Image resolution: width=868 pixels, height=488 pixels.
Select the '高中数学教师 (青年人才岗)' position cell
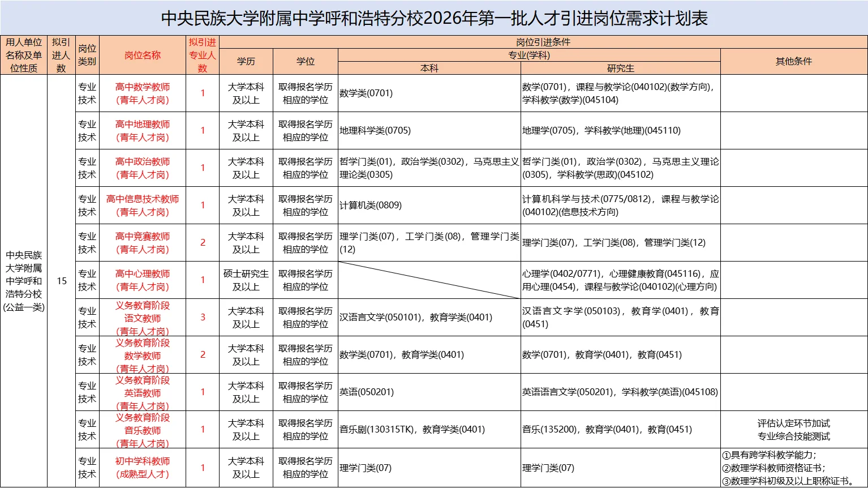[143, 93]
